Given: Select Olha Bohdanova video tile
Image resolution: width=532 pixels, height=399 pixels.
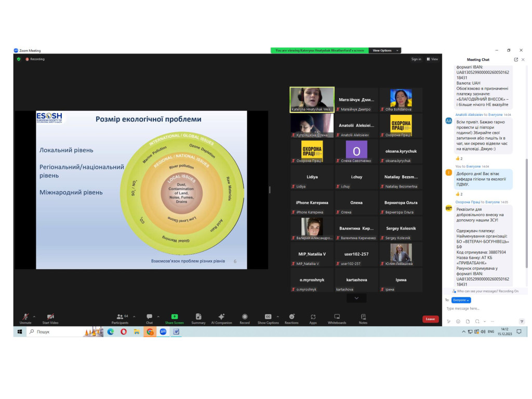Looking at the screenshot, I should coord(401,100).
